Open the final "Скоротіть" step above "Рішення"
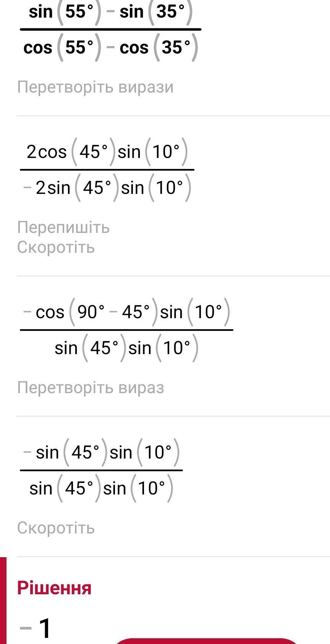Screen dimensions: 330x644 coord(56,528)
